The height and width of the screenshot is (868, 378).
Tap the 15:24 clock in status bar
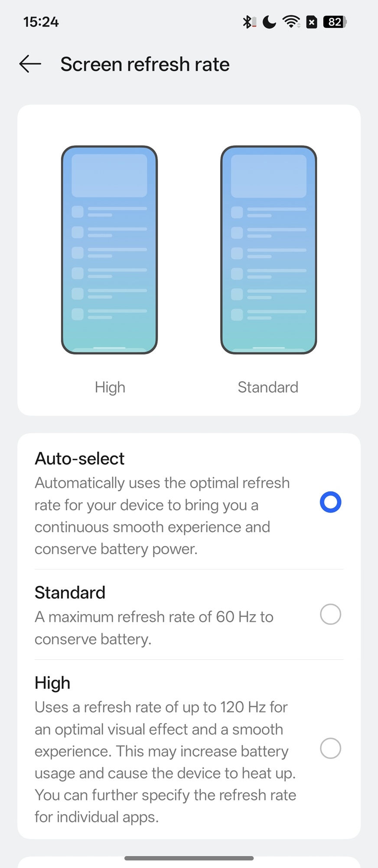[41, 22]
